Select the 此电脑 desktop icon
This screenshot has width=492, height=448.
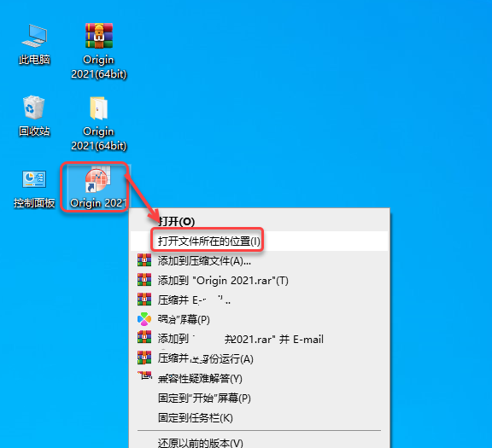tap(34, 44)
